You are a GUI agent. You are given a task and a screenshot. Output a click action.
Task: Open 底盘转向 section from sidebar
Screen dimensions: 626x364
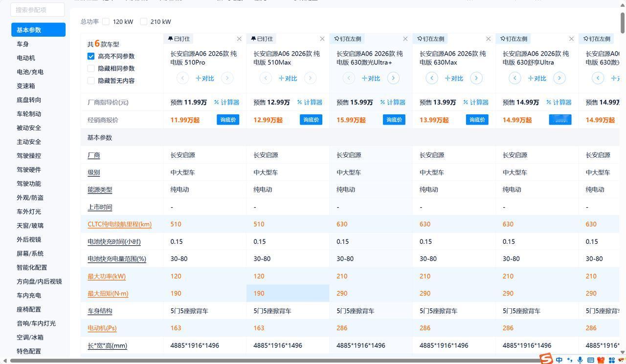pos(29,100)
